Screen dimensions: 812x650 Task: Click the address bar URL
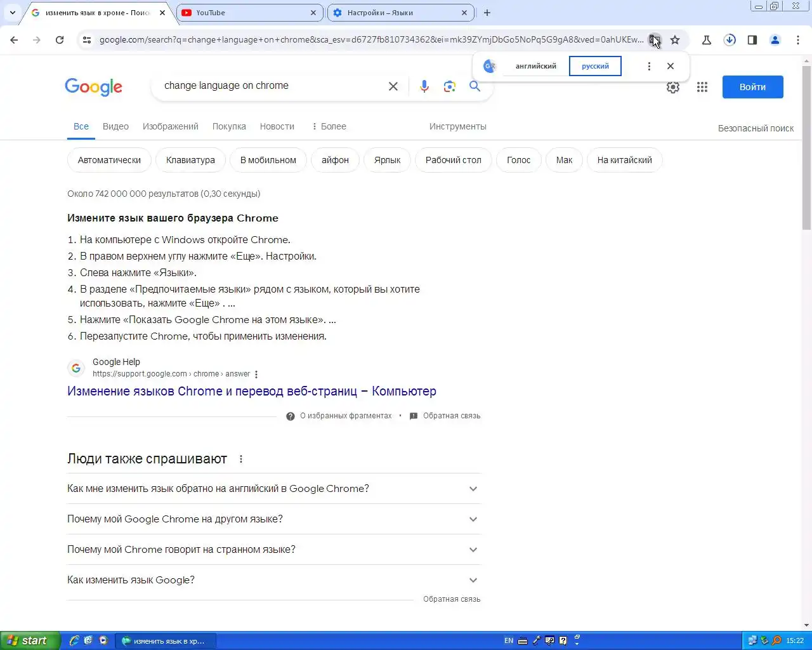(371, 39)
